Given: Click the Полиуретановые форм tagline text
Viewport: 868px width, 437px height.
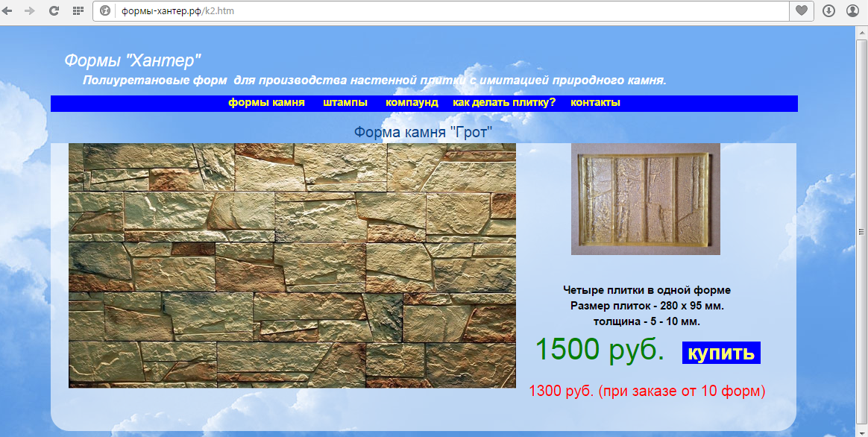Looking at the screenshot, I should tap(374, 81).
